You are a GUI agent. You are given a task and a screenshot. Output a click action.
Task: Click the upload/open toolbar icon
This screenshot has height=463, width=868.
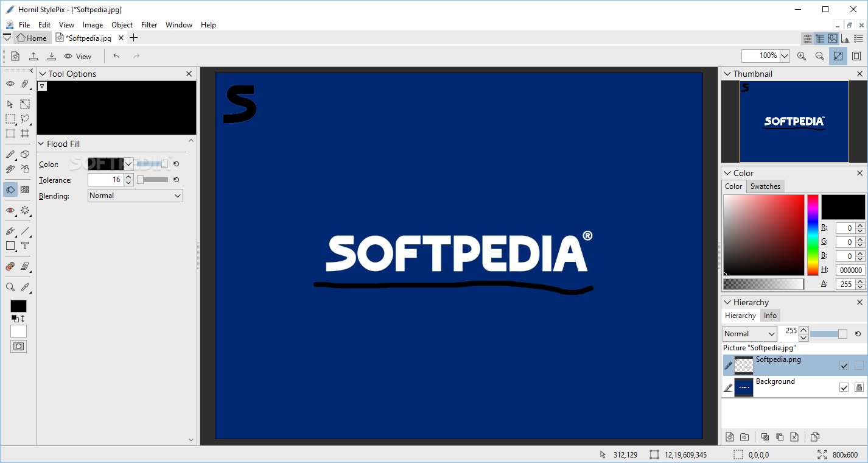[33, 56]
